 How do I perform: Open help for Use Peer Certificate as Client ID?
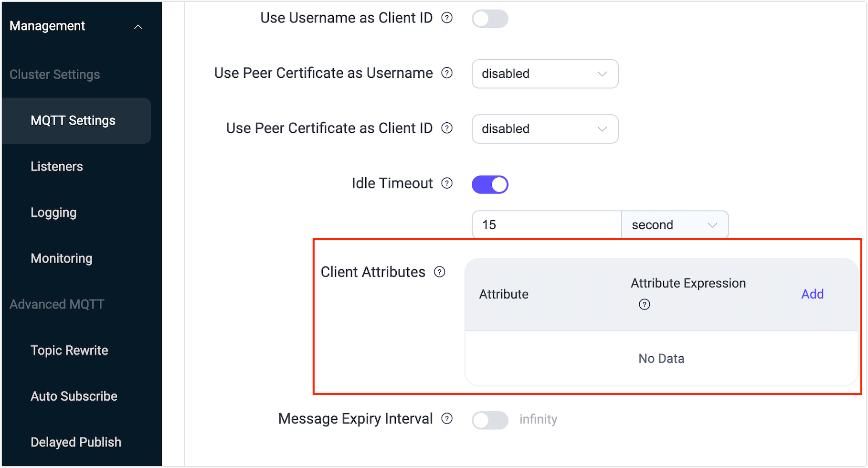point(446,128)
